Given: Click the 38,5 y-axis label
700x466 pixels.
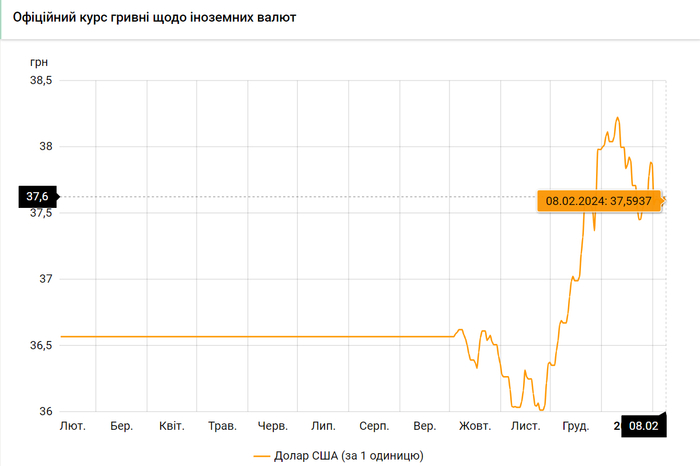Looking at the screenshot, I should tap(39, 80).
